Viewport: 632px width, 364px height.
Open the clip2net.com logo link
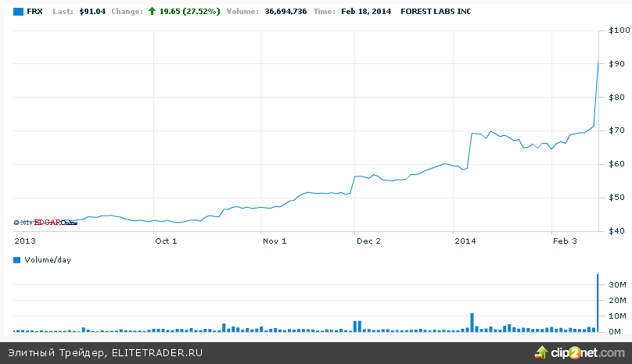587,353
